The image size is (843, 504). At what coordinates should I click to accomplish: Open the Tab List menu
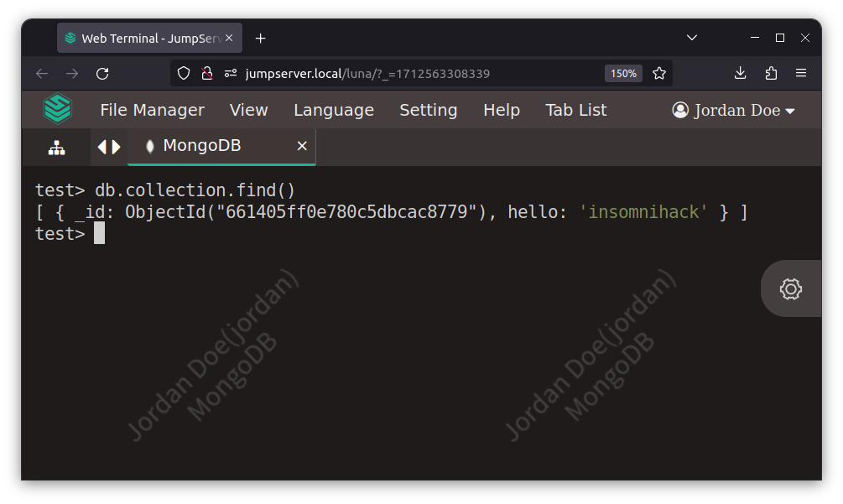(x=575, y=111)
